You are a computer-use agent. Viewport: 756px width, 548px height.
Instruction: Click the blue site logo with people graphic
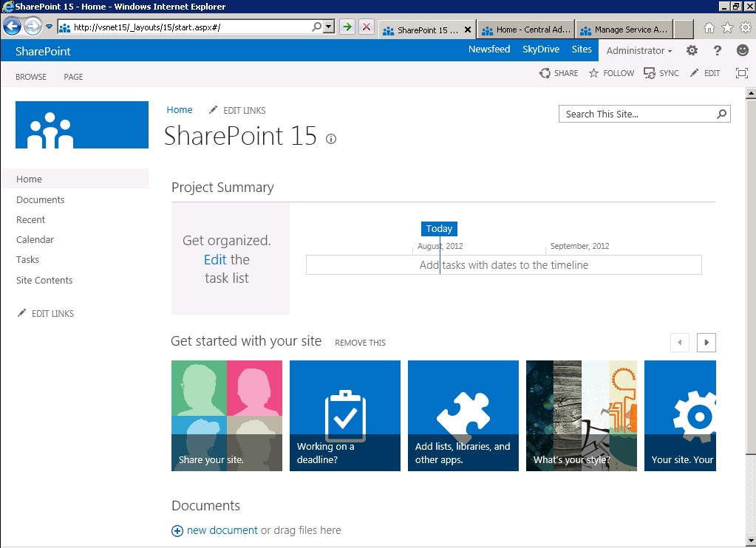81,125
